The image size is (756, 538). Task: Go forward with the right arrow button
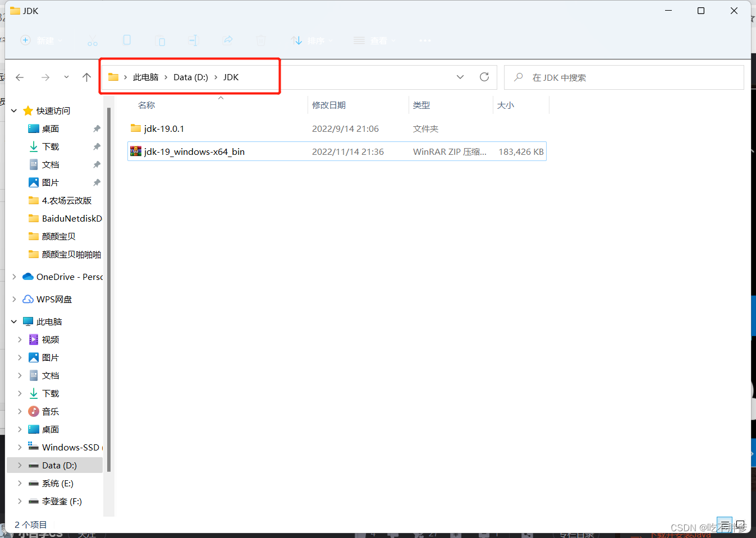coord(45,77)
